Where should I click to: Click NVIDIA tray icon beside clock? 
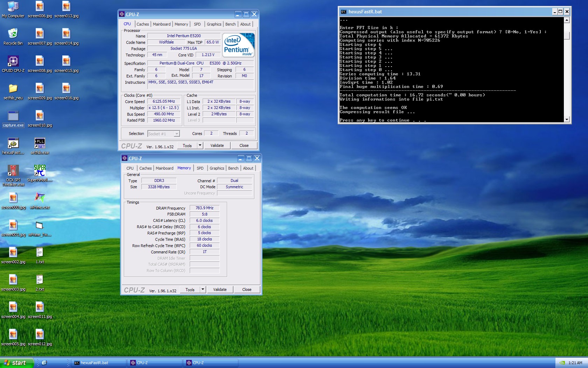point(562,363)
